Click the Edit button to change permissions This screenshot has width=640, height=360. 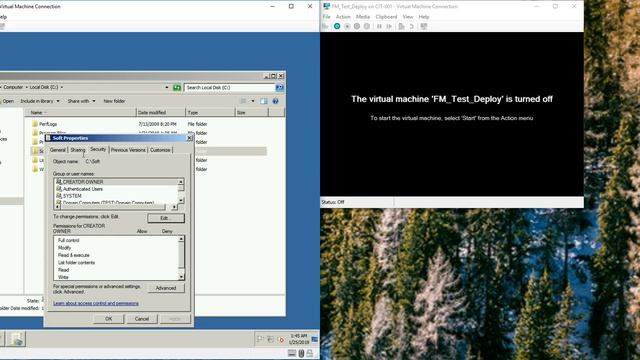coord(166,218)
